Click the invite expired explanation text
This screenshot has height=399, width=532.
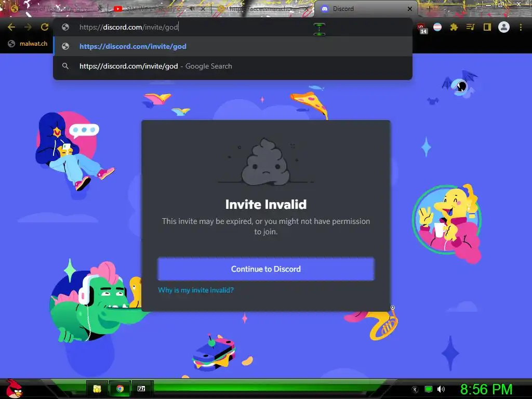pyautogui.click(x=265, y=227)
